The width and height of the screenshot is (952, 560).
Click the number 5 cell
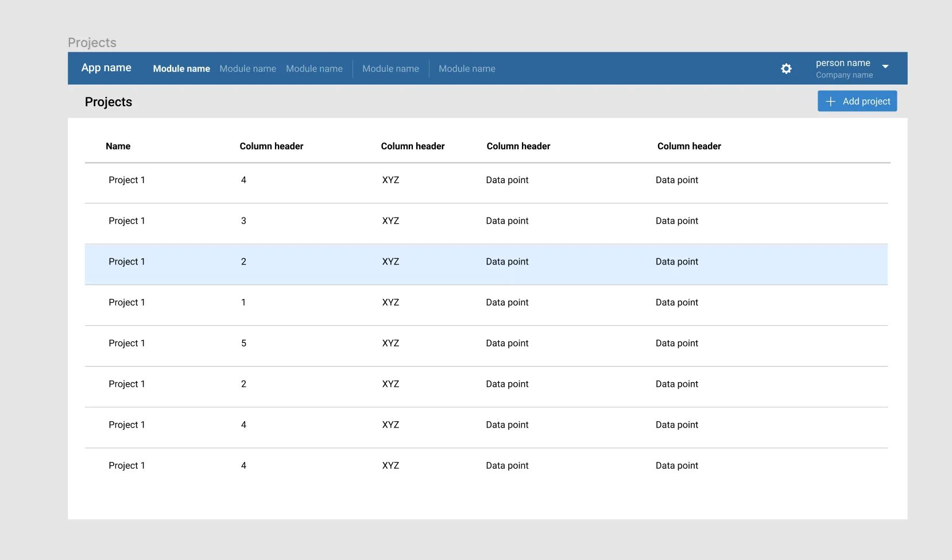(243, 343)
